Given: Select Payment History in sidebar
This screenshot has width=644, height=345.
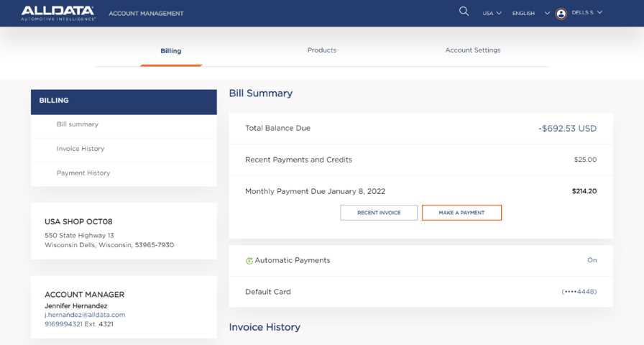Looking at the screenshot, I should pos(83,173).
